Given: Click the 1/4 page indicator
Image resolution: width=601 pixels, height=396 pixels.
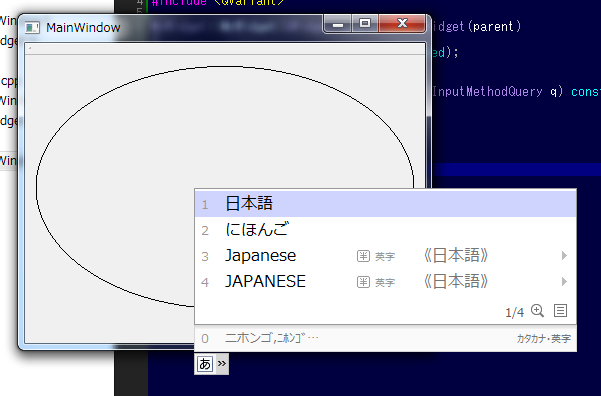Looking at the screenshot, I should tap(514, 312).
